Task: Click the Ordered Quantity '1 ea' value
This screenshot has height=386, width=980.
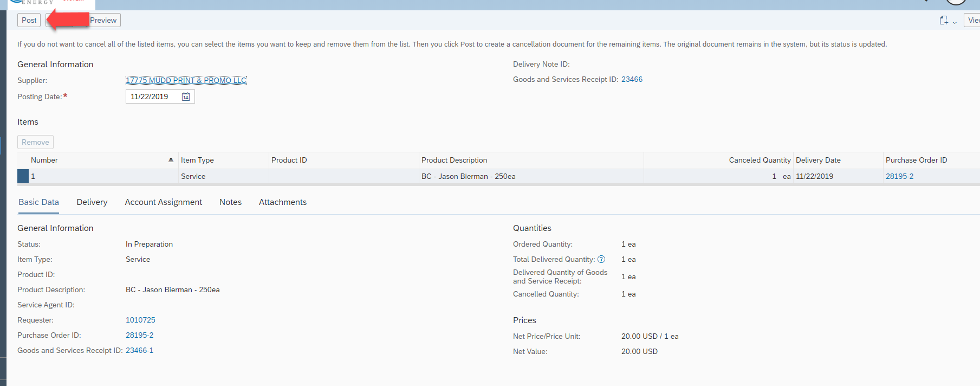Action: (628, 244)
